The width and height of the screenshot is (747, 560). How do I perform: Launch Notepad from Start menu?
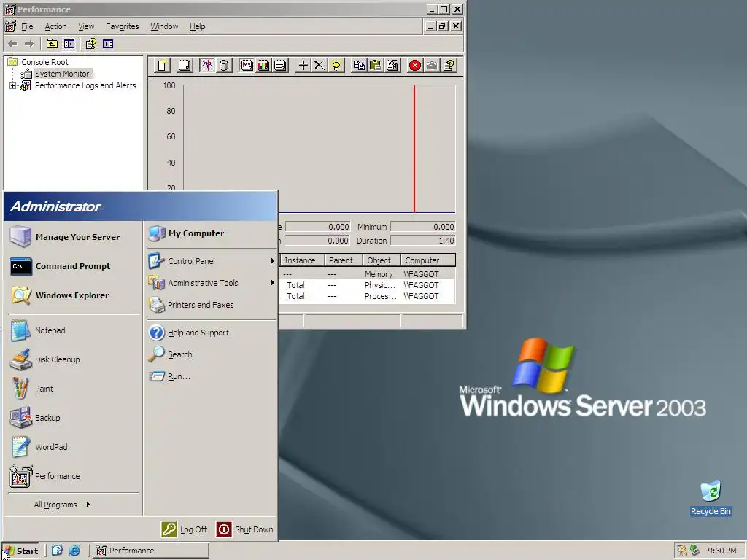pos(72,330)
